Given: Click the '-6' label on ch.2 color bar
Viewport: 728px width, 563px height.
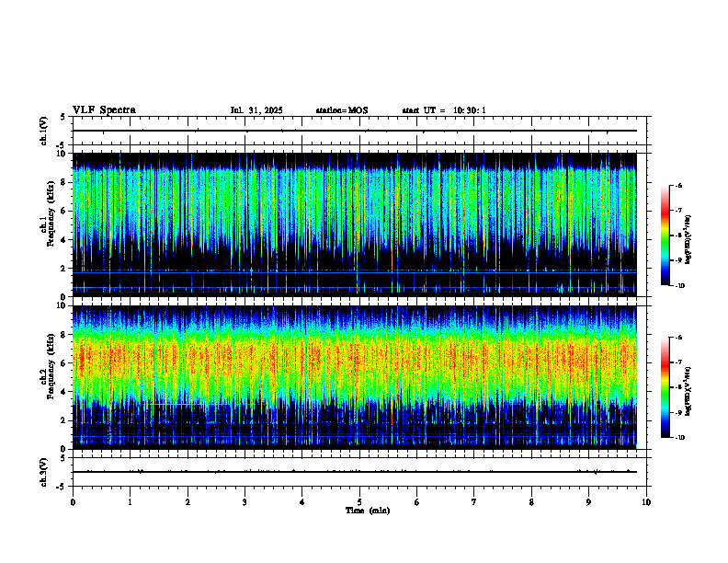Looking at the screenshot, I should [678, 338].
